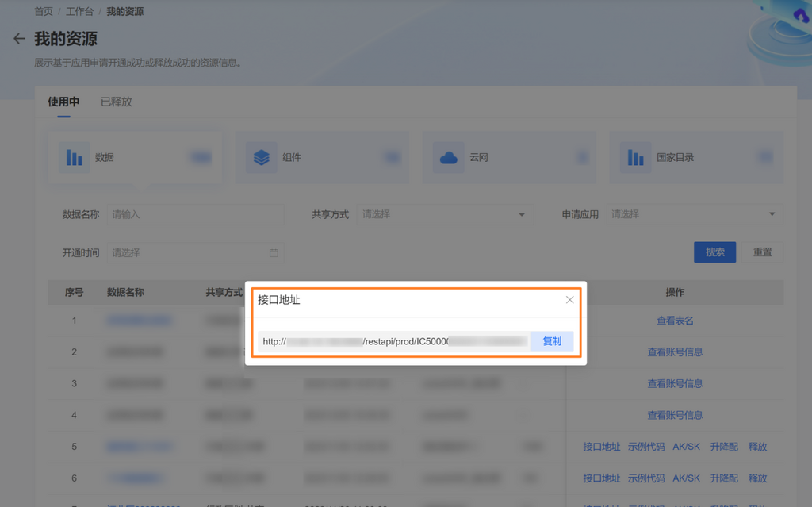Screen dimensions: 812x507
Task: Copy the interface URL with 复制
Action: pos(552,341)
